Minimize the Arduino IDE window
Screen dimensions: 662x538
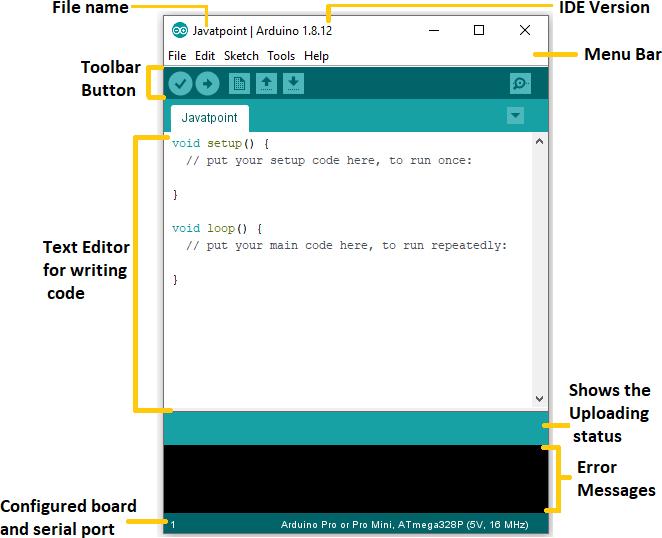(x=434, y=30)
